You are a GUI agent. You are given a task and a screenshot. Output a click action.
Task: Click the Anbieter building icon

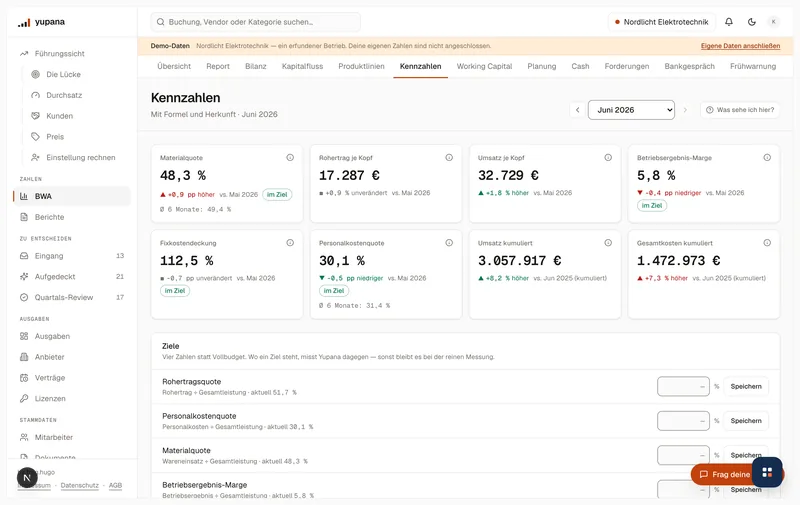[24, 357]
